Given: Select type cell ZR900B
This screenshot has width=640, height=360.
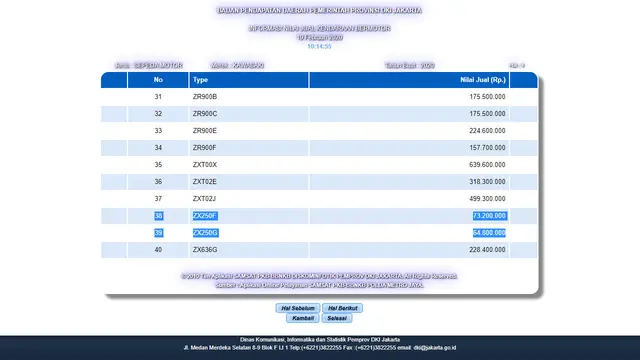Looking at the screenshot, I should 205,97.
